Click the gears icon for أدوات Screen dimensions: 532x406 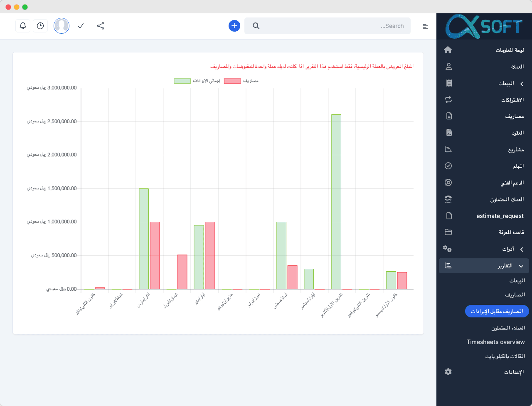[447, 249]
